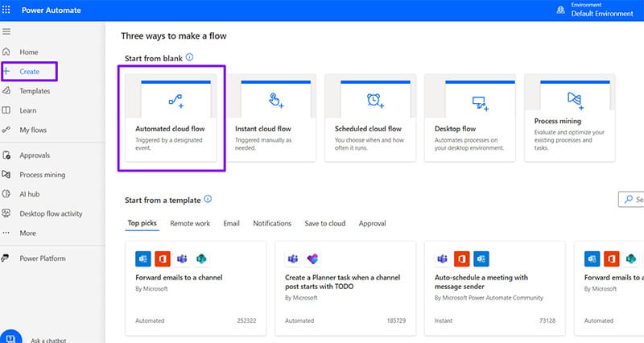Open My flows in the sidebar

[34, 130]
